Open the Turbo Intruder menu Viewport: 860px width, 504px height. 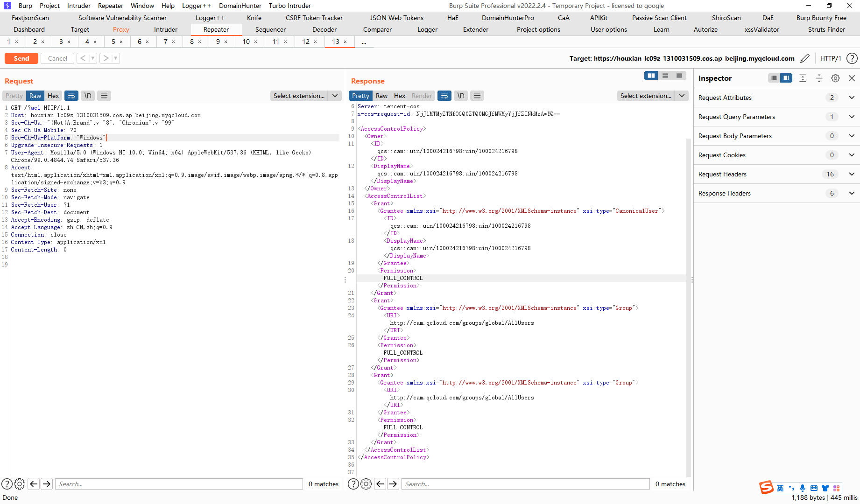coord(290,6)
